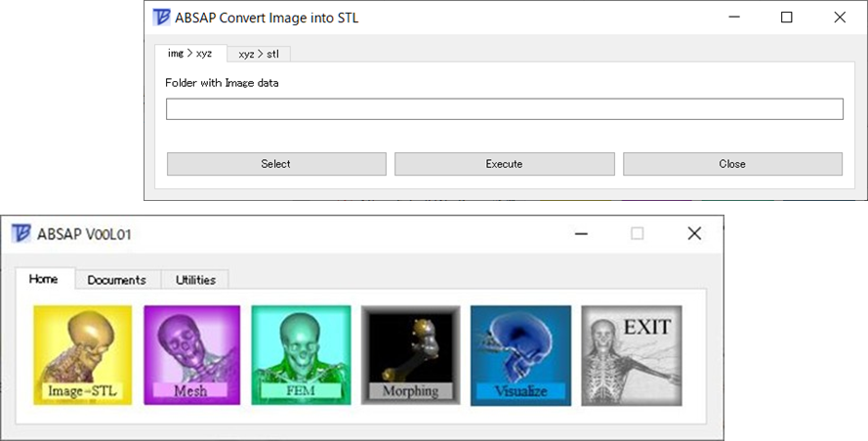Image resolution: width=868 pixels, height=441 pixels.
Task: Click the Close button in converter dialog
Action: click(x=732, y=164)
